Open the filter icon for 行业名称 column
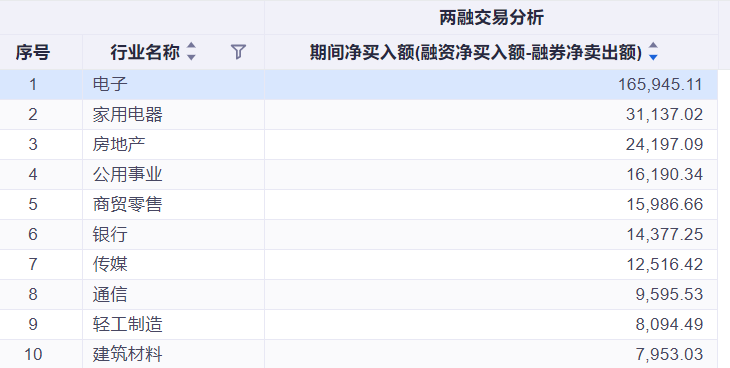 [x=238, y=52]
